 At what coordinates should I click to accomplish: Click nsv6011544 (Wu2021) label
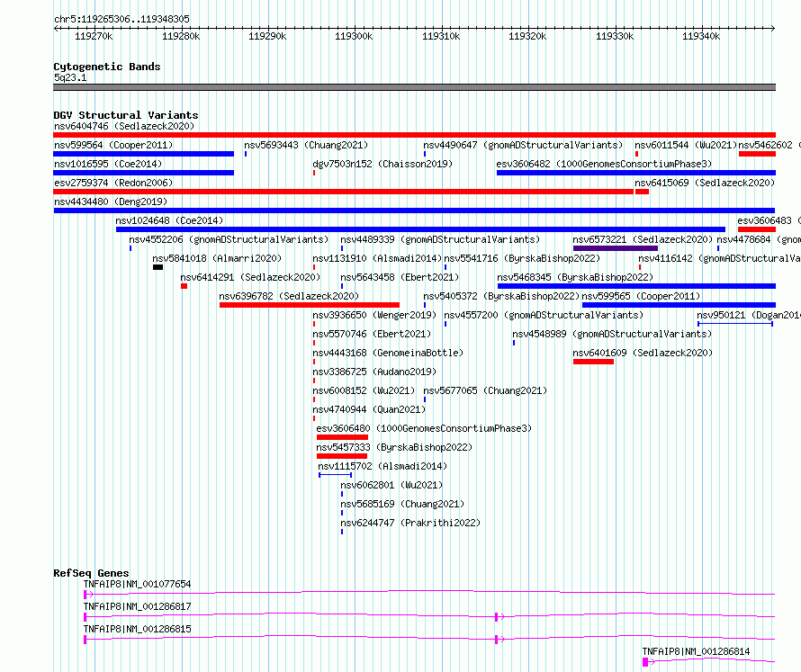[686, 145]
